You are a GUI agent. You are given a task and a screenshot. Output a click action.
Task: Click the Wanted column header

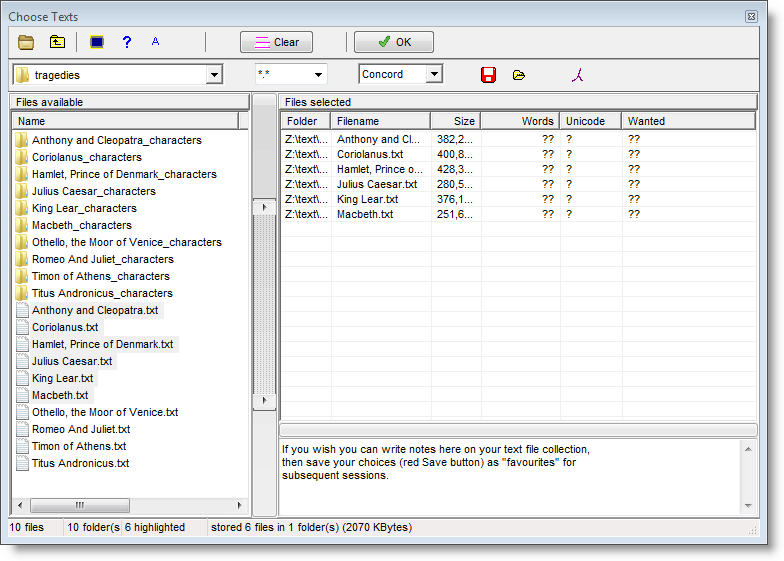click(x=688, y=121)
